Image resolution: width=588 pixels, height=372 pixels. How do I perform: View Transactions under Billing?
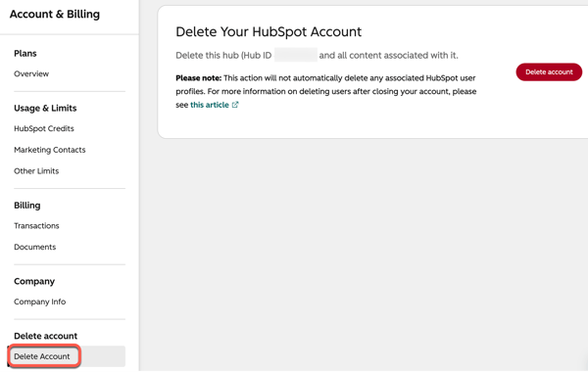point(36,226)
